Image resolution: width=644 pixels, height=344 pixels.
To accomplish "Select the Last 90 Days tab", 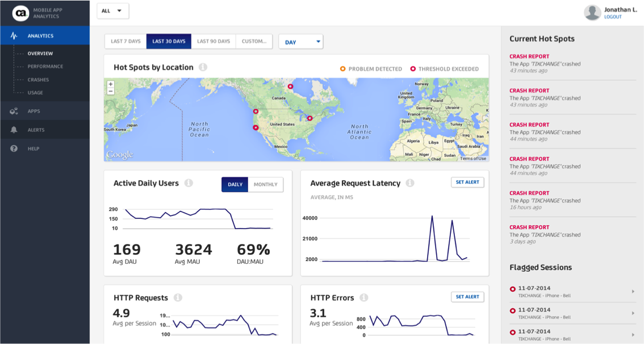I will pyautogui.click(x=214, y=41).
